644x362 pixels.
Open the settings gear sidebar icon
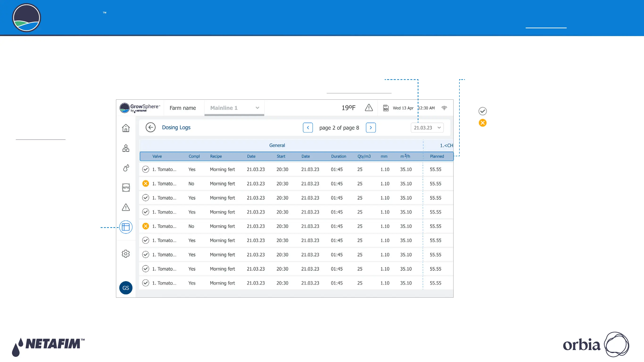[x=126, y=254]
